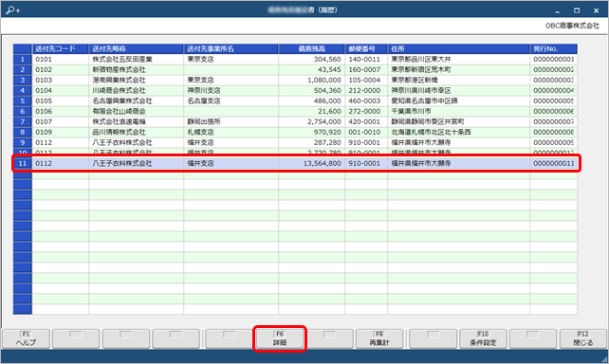
Task: Click code cell 0101
Action: click(60, 60)
